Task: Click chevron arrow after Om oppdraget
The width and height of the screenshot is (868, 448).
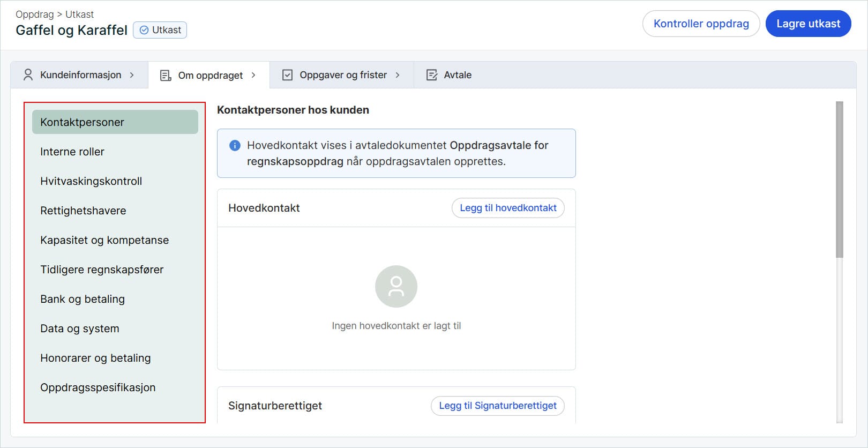Action: point(253,75)
